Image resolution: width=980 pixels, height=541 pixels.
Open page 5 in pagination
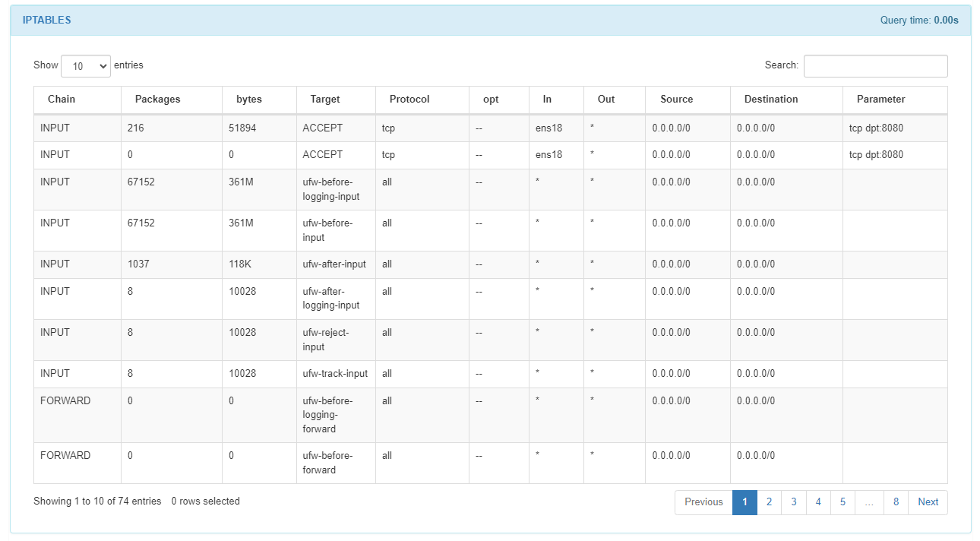click(x=842, y=502)
